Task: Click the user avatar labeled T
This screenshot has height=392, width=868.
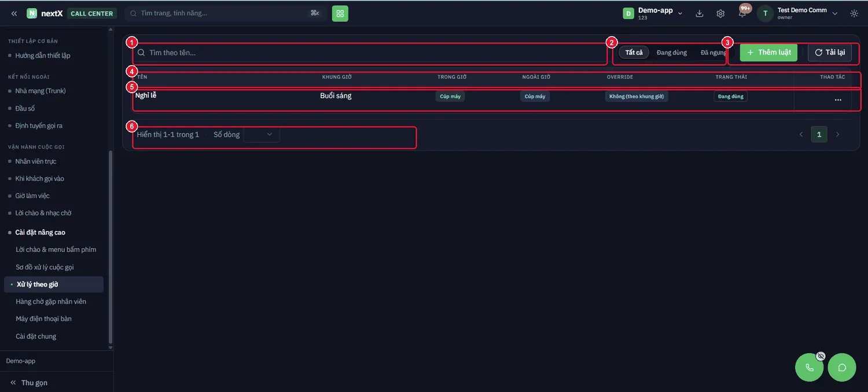Action: point(765,13)
